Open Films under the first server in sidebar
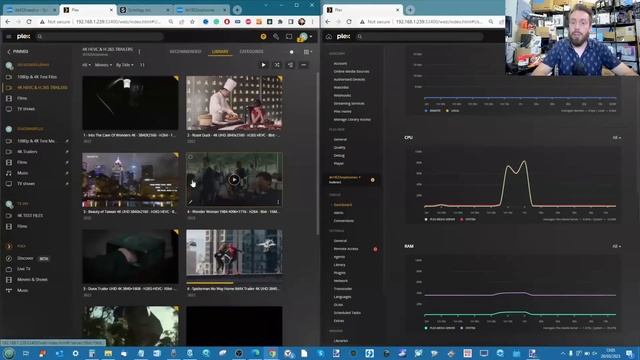Image resolution: width=640 pixels, height=360 pixels. 22,98
